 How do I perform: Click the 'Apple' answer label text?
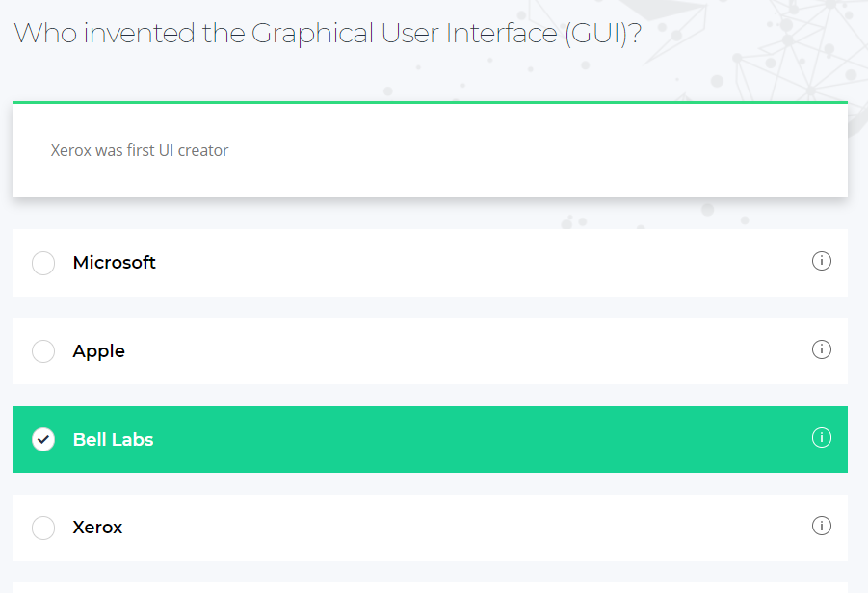click(x=98, y=351)
